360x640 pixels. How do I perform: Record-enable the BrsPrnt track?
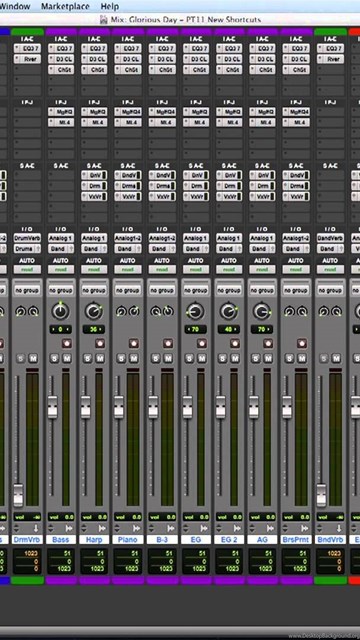coord(302,343)
